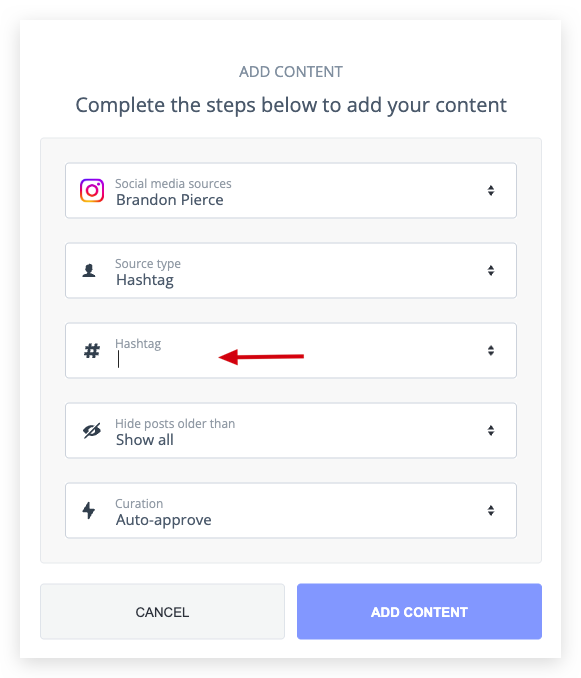This screenshot has width=581, height=678.
Task: Click the Source type person icon
Action: coord(89,271)
